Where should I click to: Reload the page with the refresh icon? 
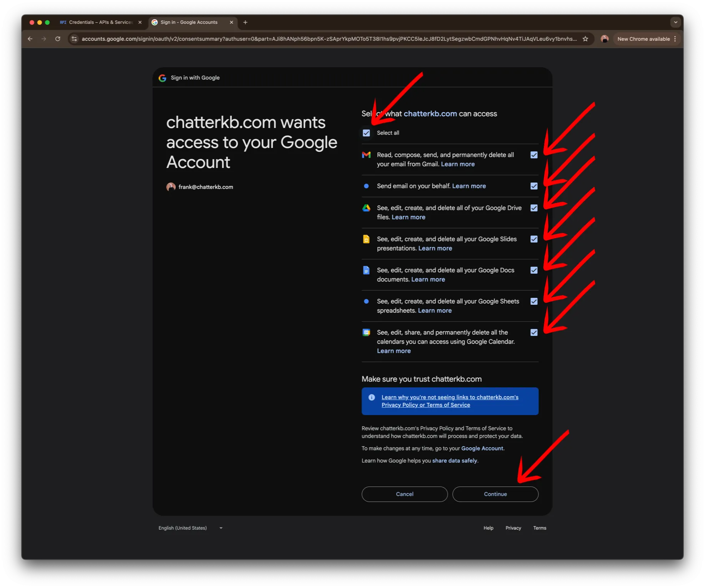pyautogui.click(x=58, y=39)
